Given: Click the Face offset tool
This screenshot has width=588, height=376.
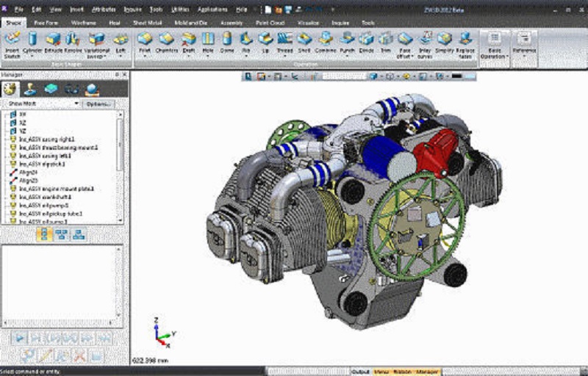Looking at the screenshot, I should tap(405, 45).
